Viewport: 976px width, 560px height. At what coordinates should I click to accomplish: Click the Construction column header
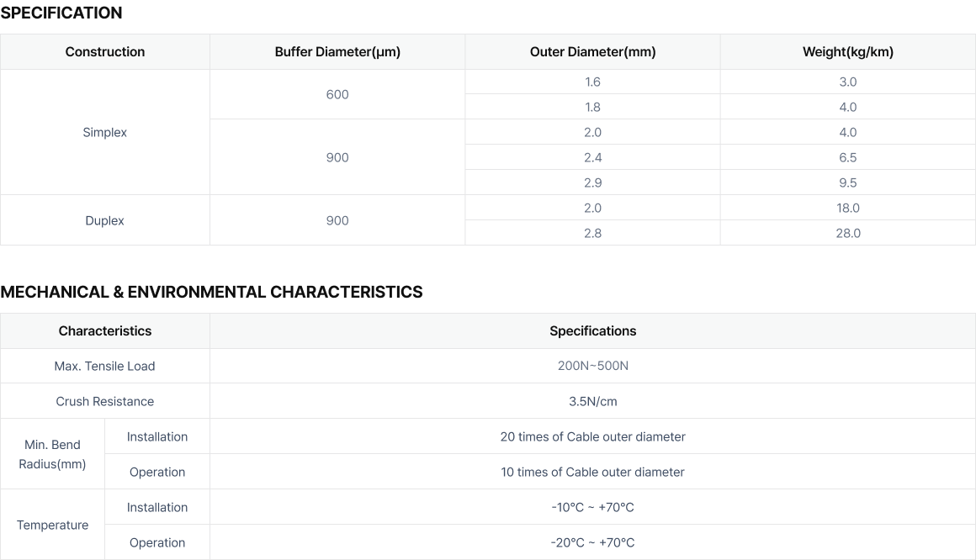104,51
